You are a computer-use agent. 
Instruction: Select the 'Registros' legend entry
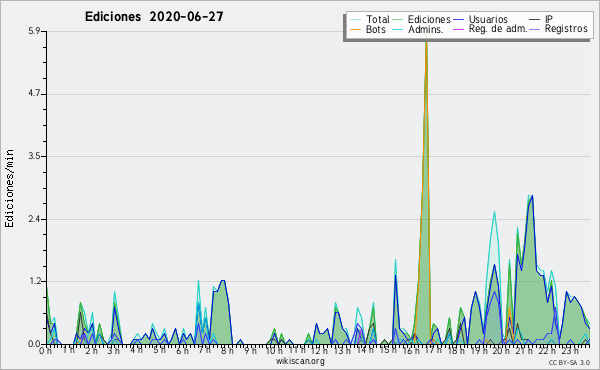point(566,29)
